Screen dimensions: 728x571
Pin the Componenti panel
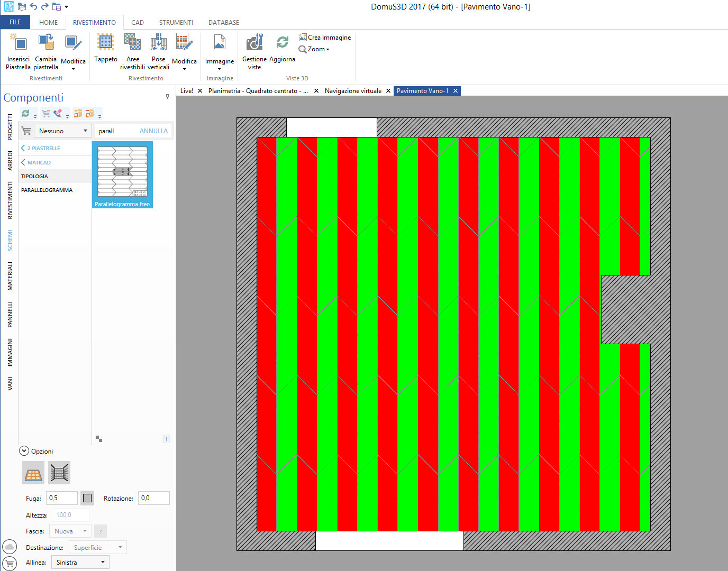(x=167, y=97)
